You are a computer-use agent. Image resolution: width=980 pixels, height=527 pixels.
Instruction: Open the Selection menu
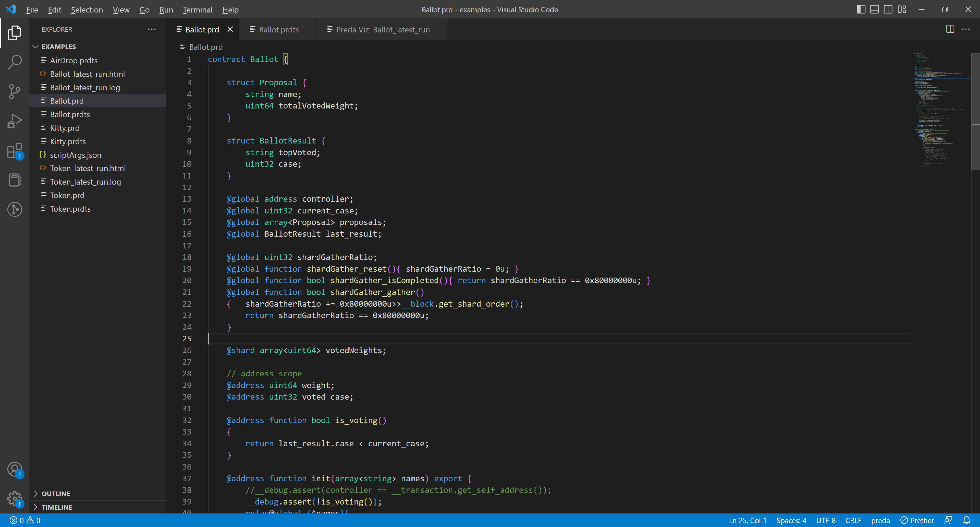(x=87, y=9)
